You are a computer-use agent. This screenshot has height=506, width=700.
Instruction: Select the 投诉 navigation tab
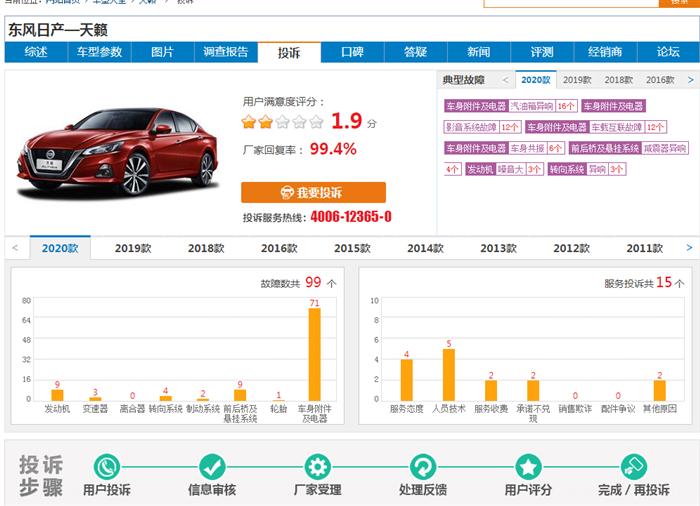(x=289, y=53)
